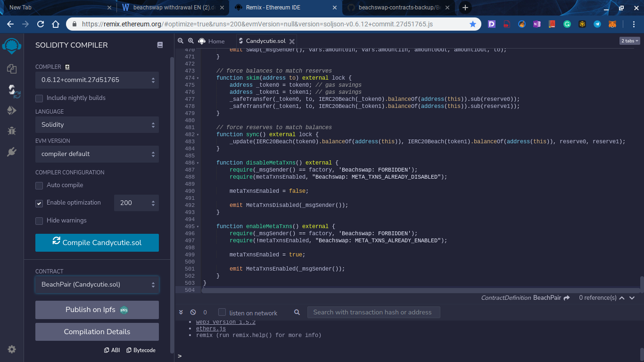The width and height of the screenshot is (644, 362).
Task: Click the browser address bar URL
Action: pyautogui.click(x=257, y=24)
